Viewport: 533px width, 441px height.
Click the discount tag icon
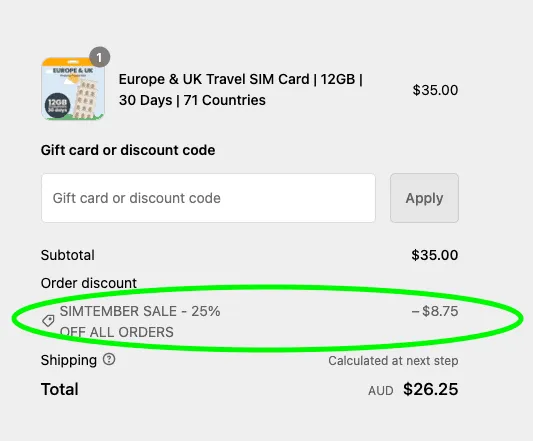point(48,320)
